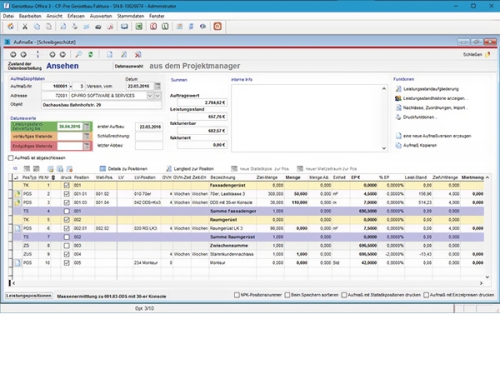
Task: Click the scissors cut icon in main toolbar
Action: pyautogui.click(x=25, y=27)
